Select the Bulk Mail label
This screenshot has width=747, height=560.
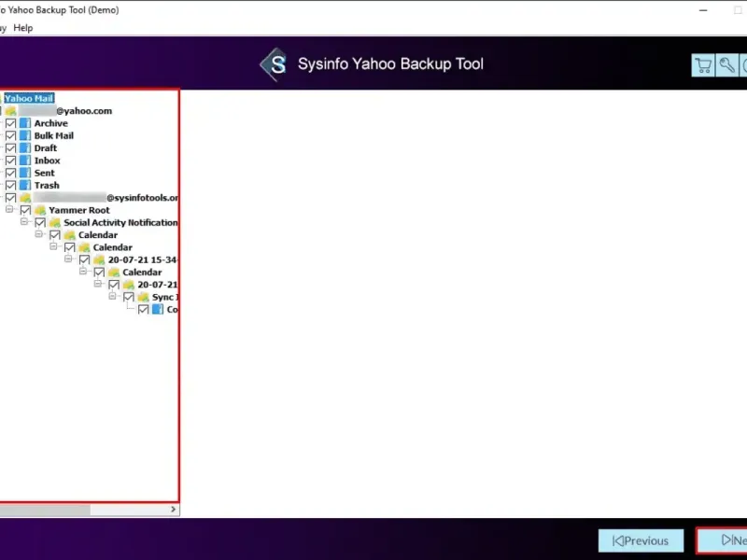54,135
